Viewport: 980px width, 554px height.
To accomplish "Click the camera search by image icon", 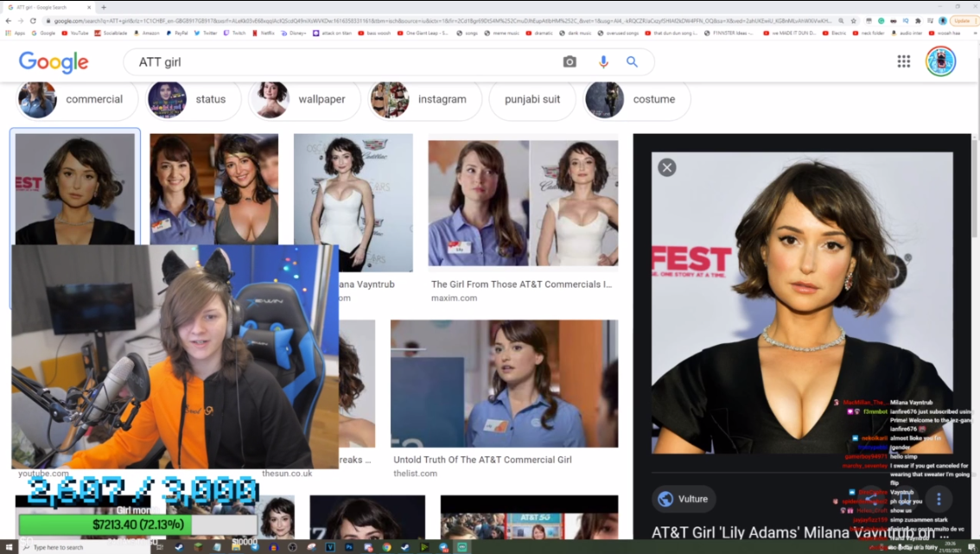I will 570,62.
